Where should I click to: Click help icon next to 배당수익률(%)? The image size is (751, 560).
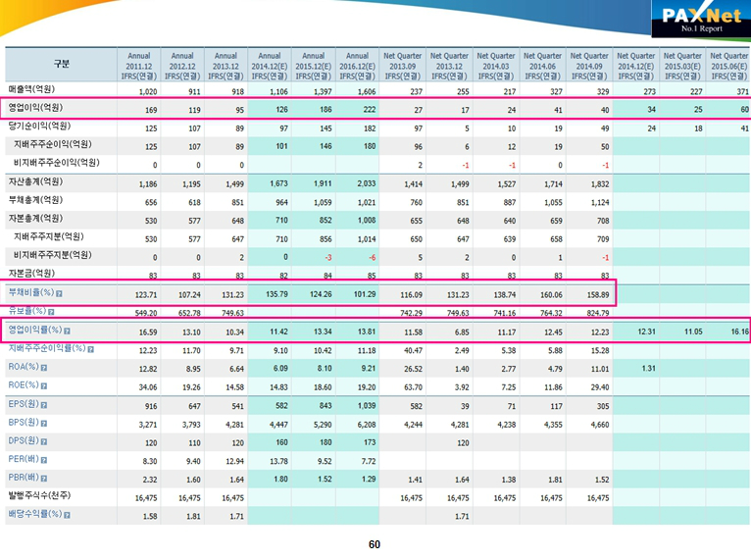[66, 515]
